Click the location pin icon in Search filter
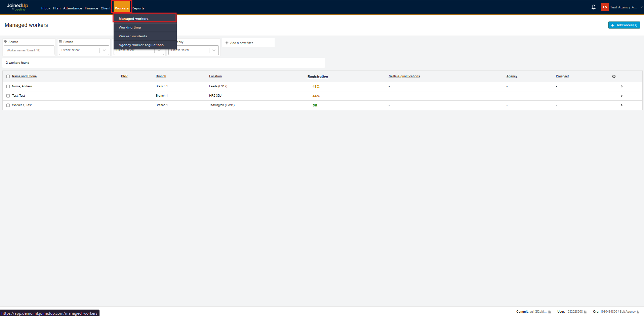The width and height of the screenshot is (644, 316). (x=5, y=42)
